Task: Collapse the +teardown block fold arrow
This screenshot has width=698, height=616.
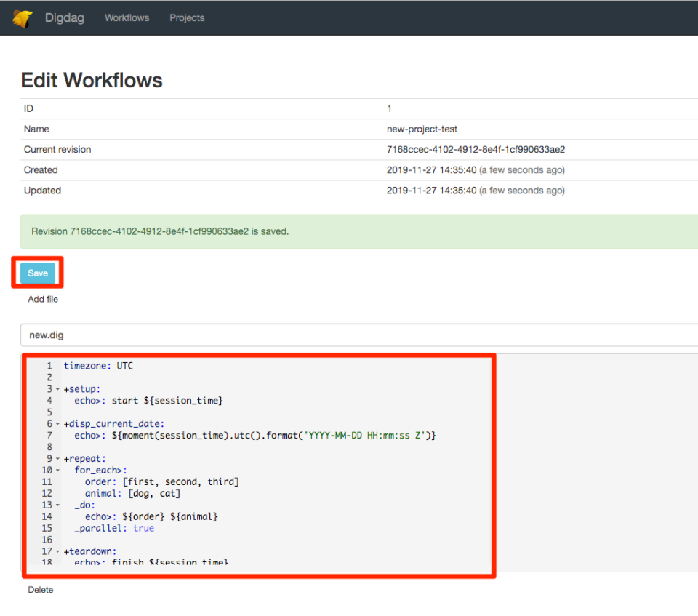Action: click(57, 551)
